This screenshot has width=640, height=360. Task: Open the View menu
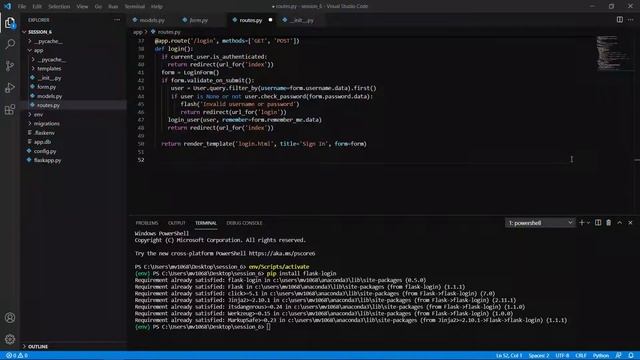[82, 7]
